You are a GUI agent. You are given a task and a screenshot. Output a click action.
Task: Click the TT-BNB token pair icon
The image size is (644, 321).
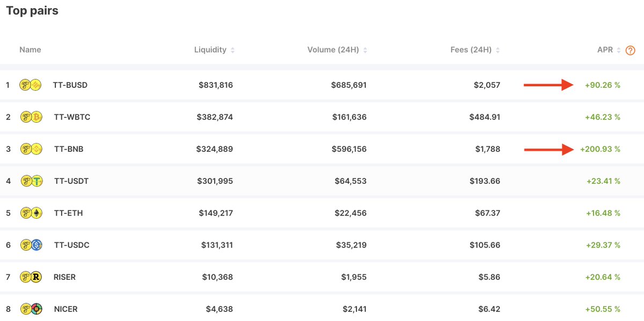[x=31, y=149]
